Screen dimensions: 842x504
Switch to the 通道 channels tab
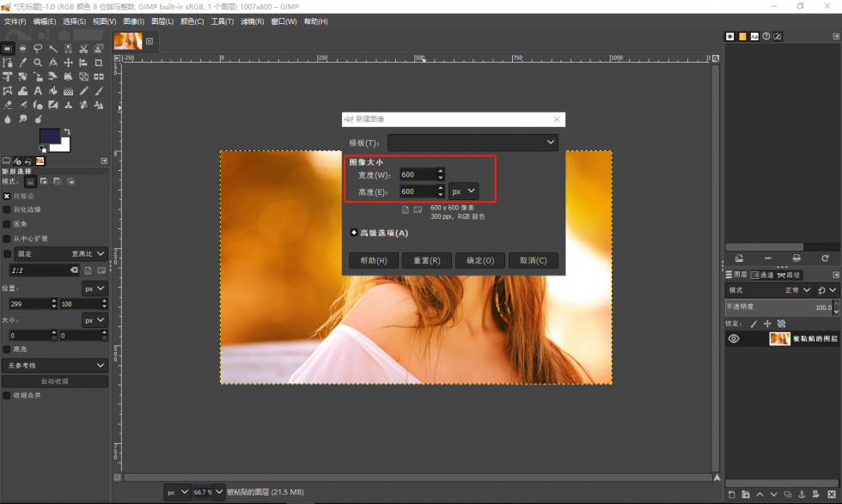coord(763,275)
